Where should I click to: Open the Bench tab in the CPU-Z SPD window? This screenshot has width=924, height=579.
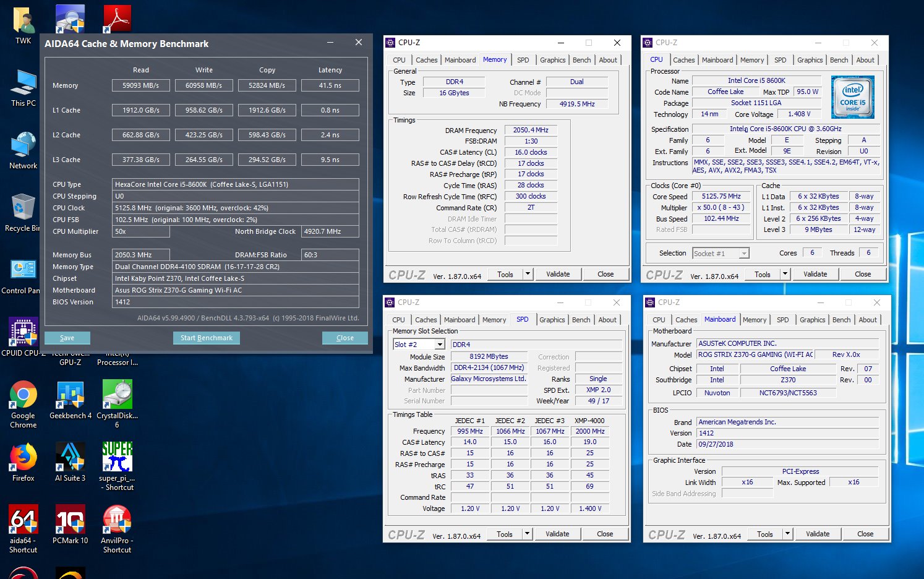[581, 320]
